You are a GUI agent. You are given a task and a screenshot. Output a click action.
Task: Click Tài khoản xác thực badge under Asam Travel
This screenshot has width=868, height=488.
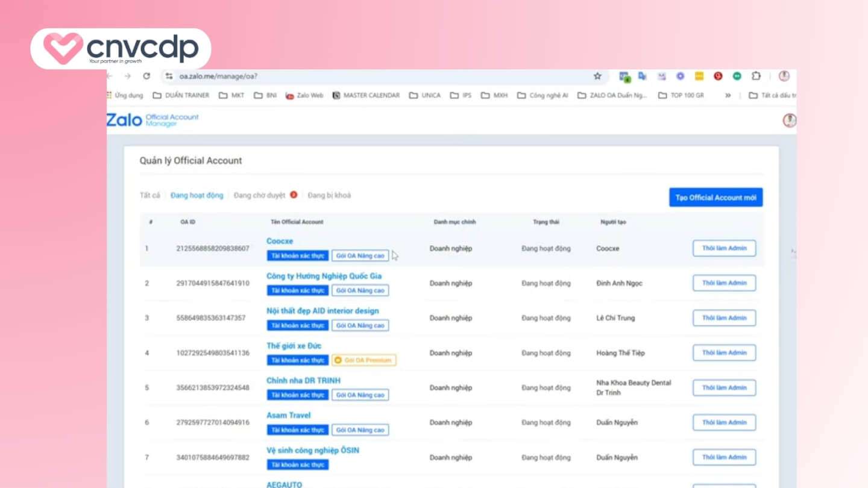298,430
